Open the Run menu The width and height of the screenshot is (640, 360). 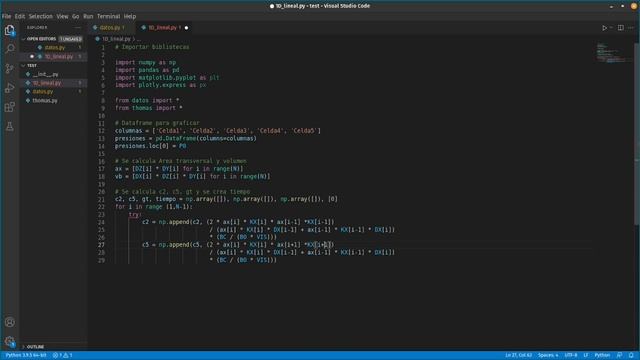pos(88,16)
